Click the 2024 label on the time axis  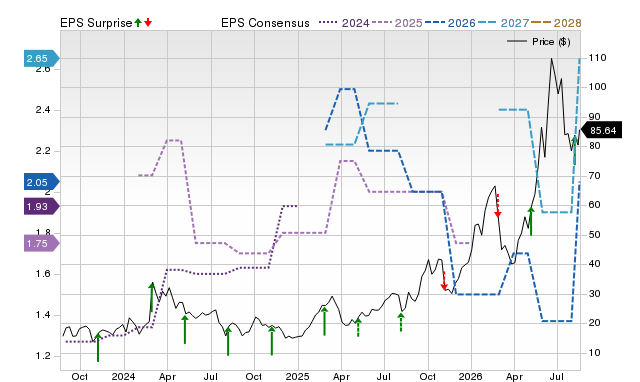123,376
